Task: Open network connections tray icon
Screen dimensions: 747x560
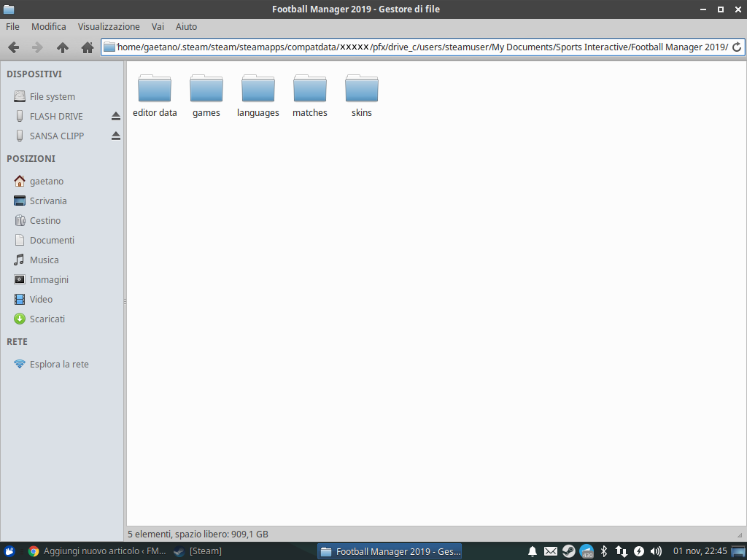Action: tap(622, 551)
